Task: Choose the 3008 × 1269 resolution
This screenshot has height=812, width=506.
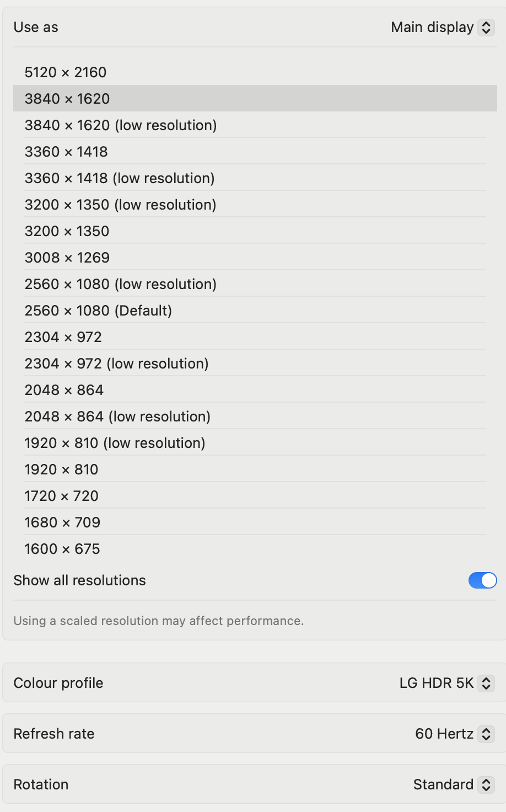Action: [x=67, y=258]
